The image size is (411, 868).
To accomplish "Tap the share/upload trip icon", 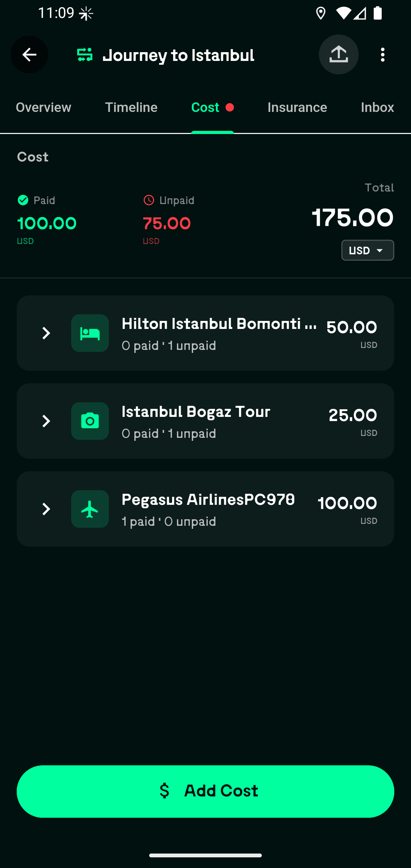I will 338,54.
